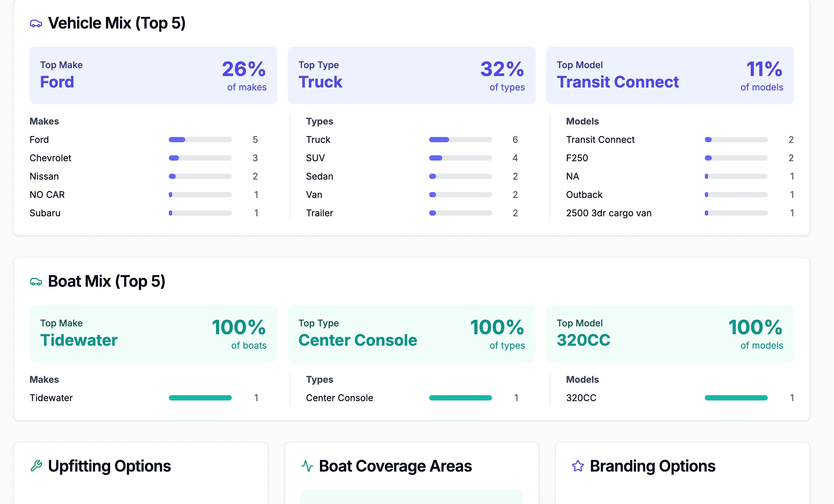
Task: Click the Branding Options heading
Action: coord(653,466)
